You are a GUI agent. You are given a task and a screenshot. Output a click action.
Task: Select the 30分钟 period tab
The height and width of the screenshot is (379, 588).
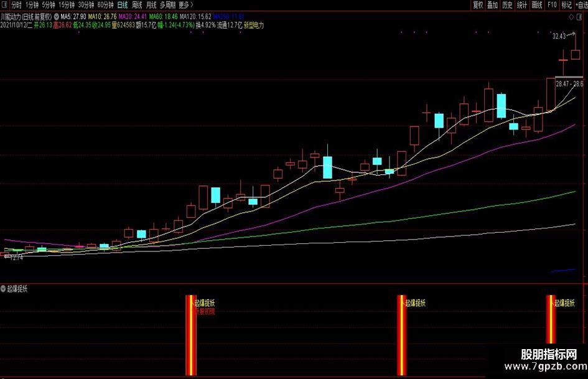pyautogui.click(x=86, y=5)
